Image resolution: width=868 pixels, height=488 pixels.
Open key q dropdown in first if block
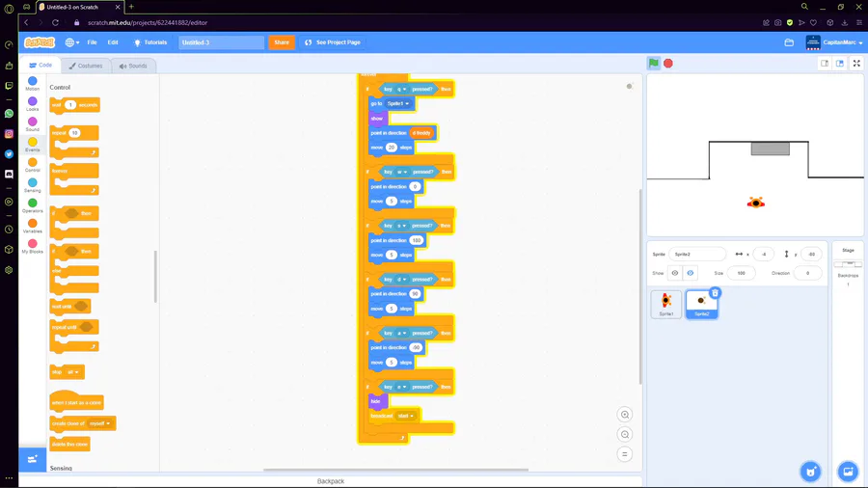pos(402,89)
